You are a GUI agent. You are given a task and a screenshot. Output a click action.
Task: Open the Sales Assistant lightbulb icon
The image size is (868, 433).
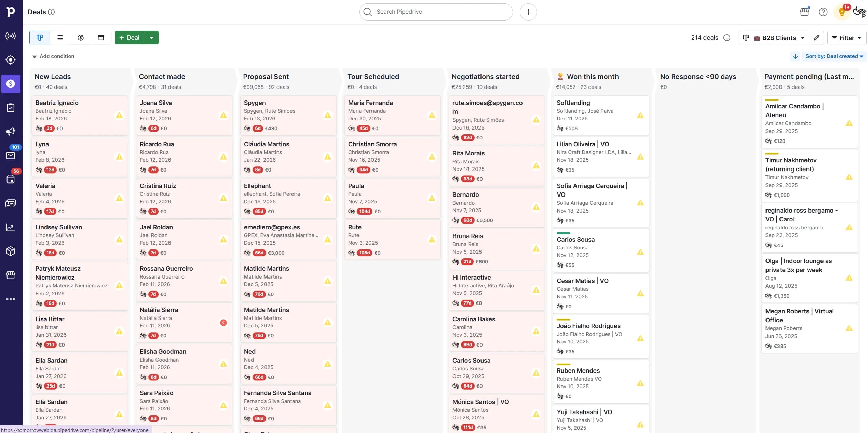pos(842,12)
